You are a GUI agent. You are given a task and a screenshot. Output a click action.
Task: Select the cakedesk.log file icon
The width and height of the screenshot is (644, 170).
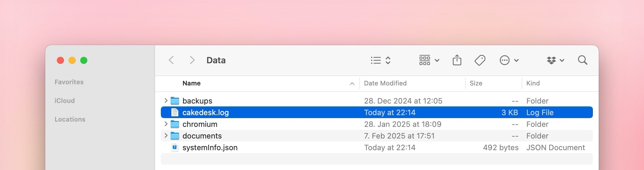[175, 113]
